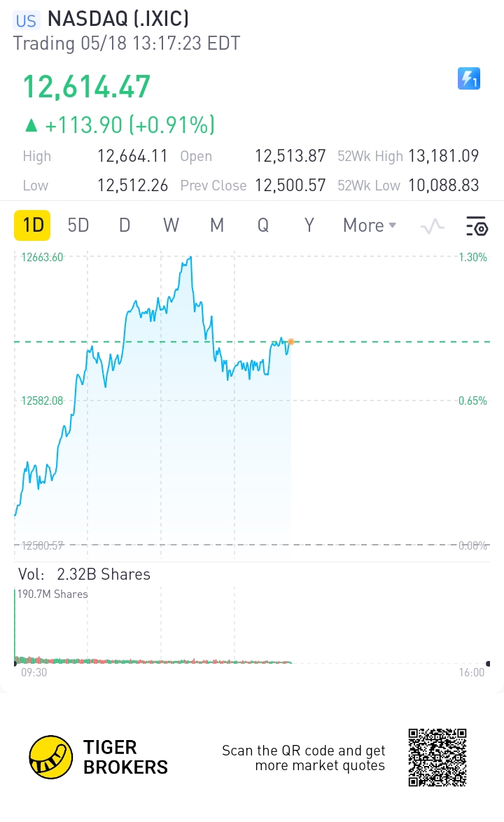504x822 pixels.
Task: Expand the More timeframe dropdown
Action: (370, 225)
